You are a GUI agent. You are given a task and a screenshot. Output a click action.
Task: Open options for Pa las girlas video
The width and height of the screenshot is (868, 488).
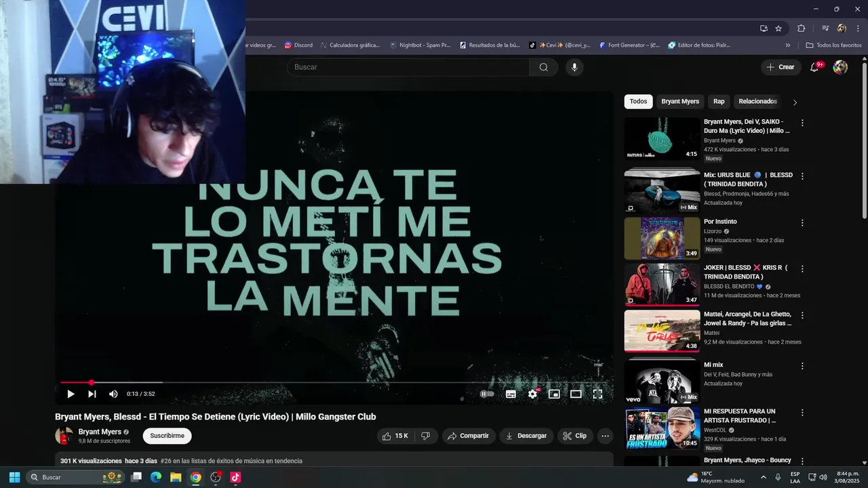pyautogui.click(x=802, y=316)
